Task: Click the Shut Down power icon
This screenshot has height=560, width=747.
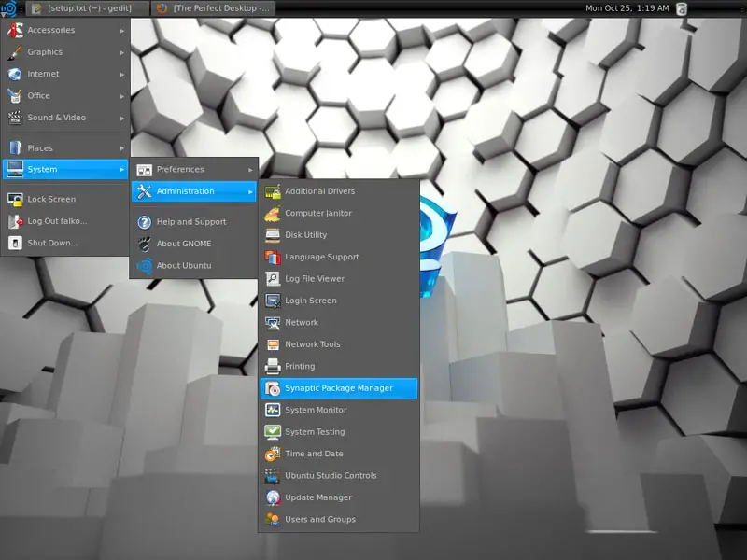Action: (x=15, y=243)
